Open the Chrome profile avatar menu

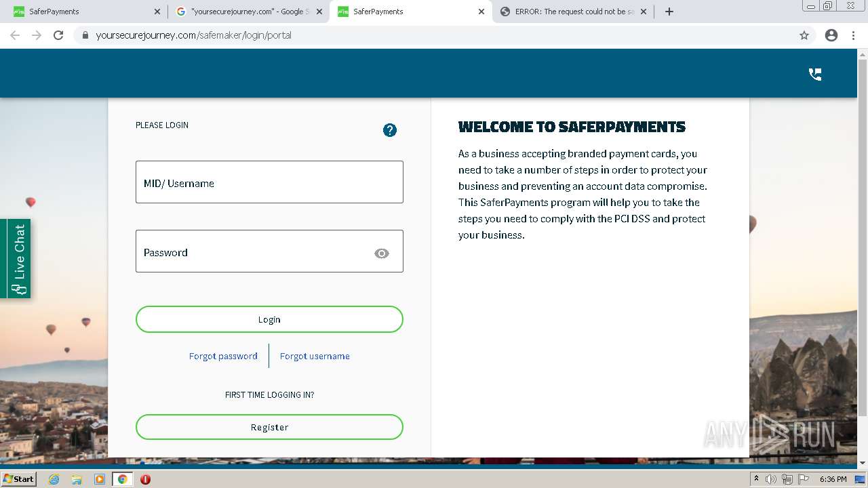point(831,35)
